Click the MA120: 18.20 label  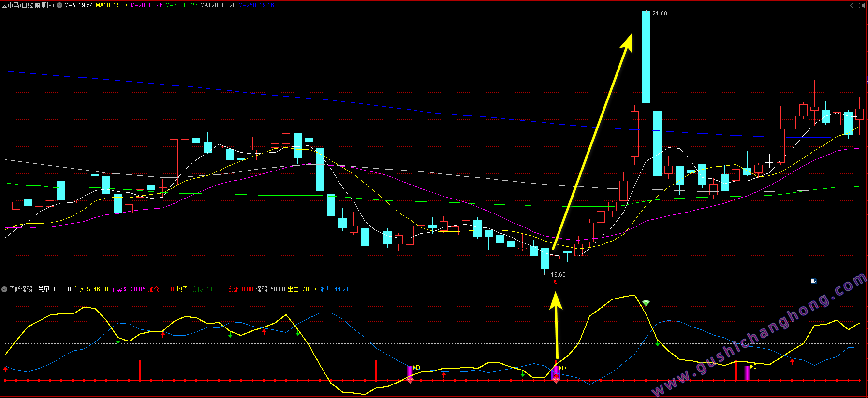pyautogui.click(x=218, y=5)
